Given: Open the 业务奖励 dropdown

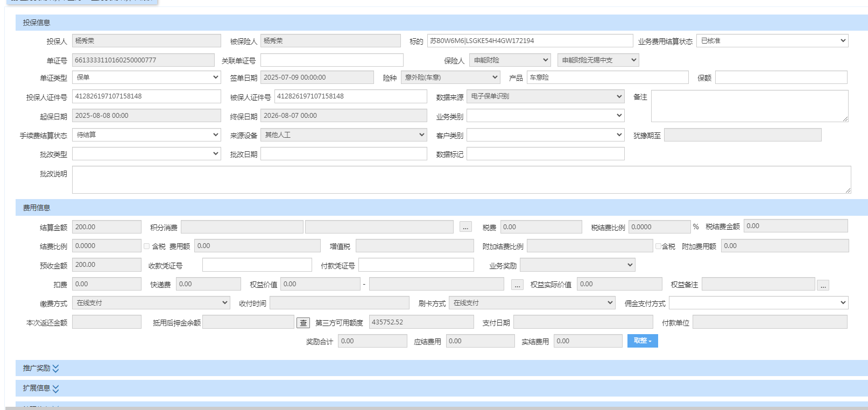Looking at the screenshot, I should click(x=577, y=265).
